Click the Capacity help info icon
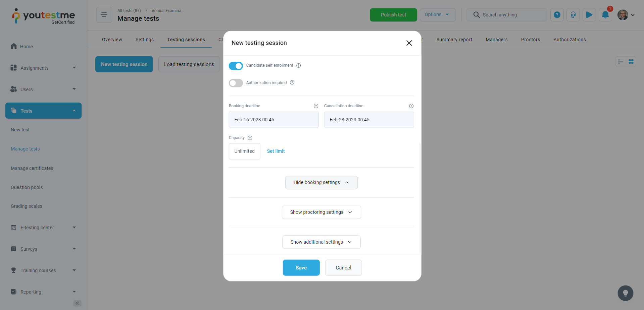Viewport: 644px width, 310px height. pyautogui.click(x=250, y=138)
